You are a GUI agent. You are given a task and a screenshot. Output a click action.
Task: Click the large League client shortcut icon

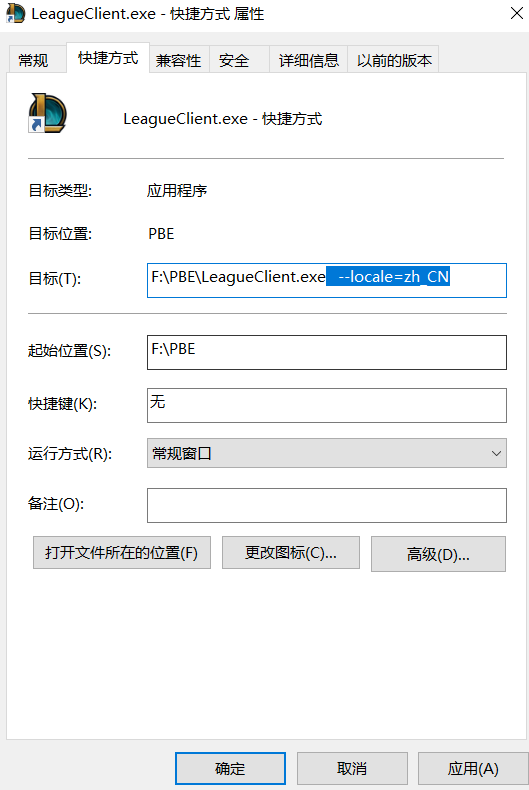(x=47, y=113)
